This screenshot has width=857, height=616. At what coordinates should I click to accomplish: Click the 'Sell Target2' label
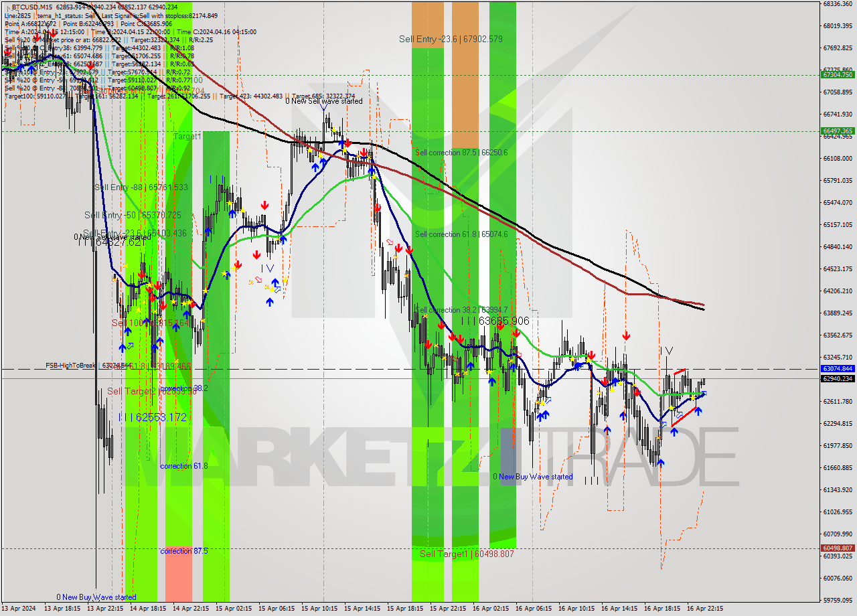[131, 391]
